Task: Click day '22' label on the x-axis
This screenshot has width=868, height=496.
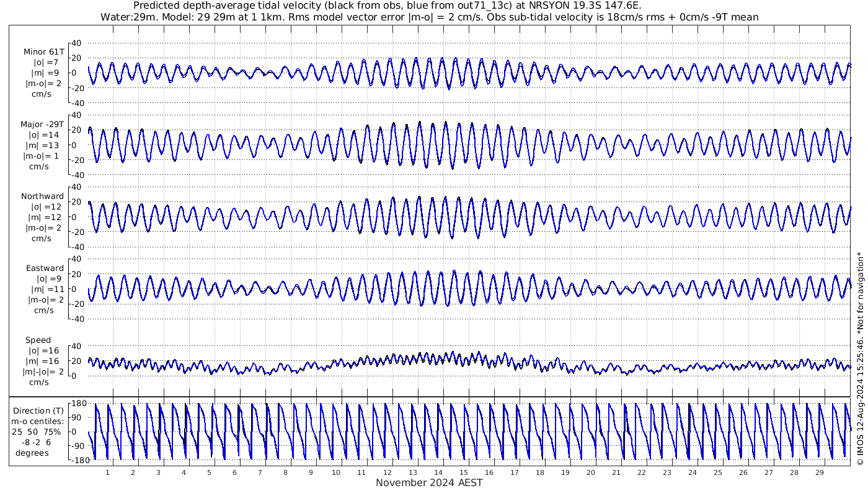Action: point(641,472)
